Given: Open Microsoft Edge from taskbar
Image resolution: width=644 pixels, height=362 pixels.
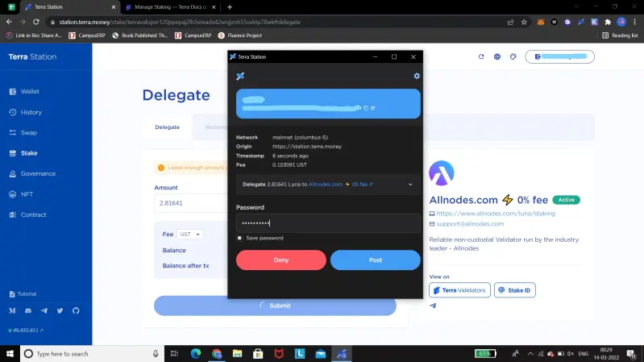Looking at the screenshot, I should coord(196,354).
